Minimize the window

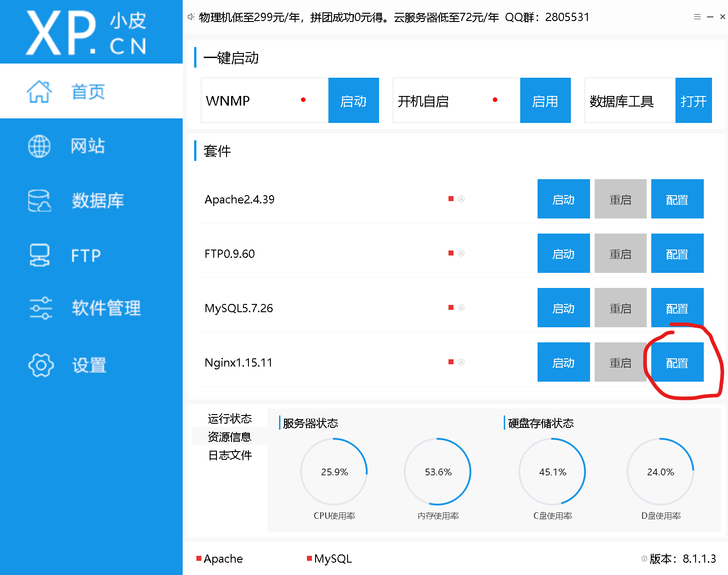click(710, 17)
